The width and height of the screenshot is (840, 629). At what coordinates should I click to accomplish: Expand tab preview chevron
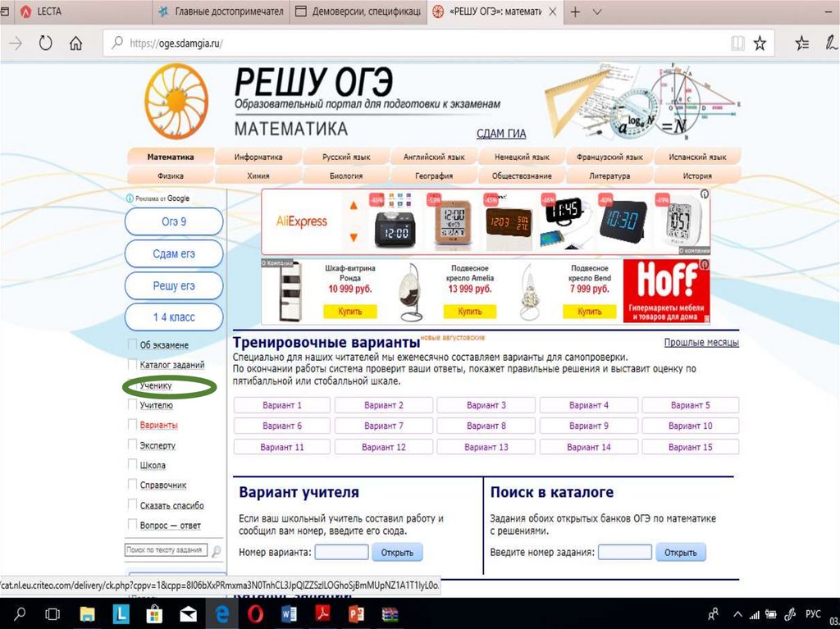coord(597,11)
